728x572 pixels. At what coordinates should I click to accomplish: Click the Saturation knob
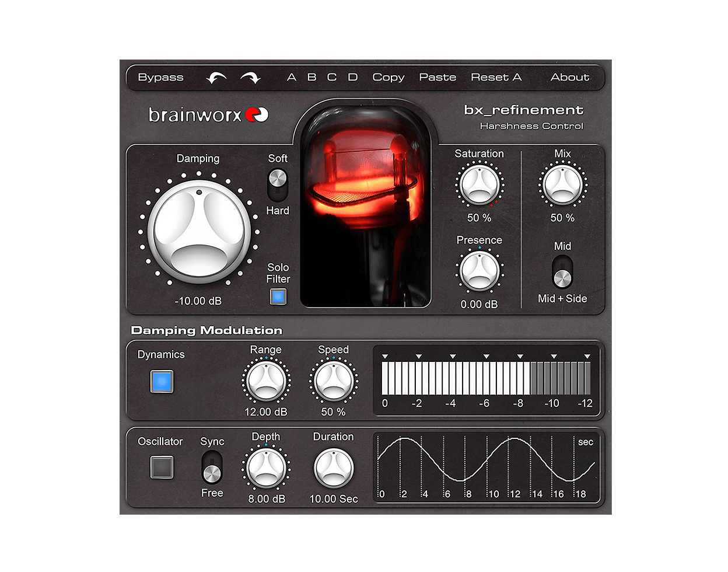479,185
